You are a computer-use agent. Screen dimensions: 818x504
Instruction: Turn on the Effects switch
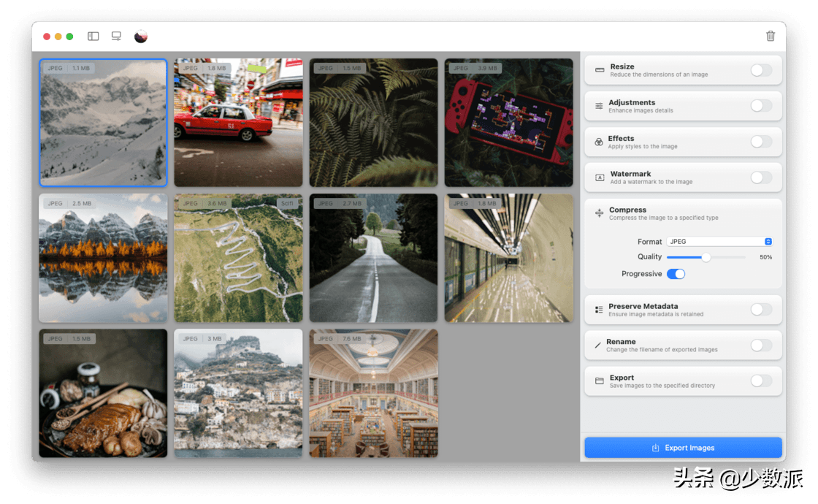pos(761,142)
